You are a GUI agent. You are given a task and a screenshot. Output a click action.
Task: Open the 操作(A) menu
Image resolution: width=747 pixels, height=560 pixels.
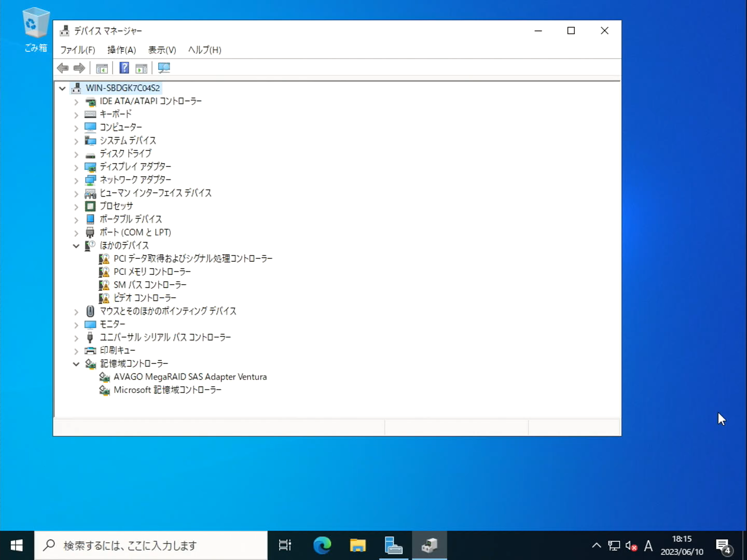[121, 50]
